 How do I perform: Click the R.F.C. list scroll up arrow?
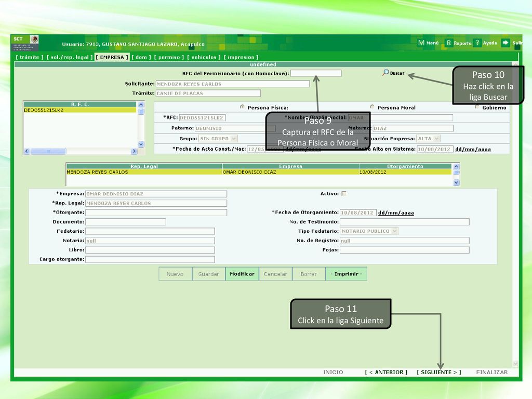pos(141,104)
